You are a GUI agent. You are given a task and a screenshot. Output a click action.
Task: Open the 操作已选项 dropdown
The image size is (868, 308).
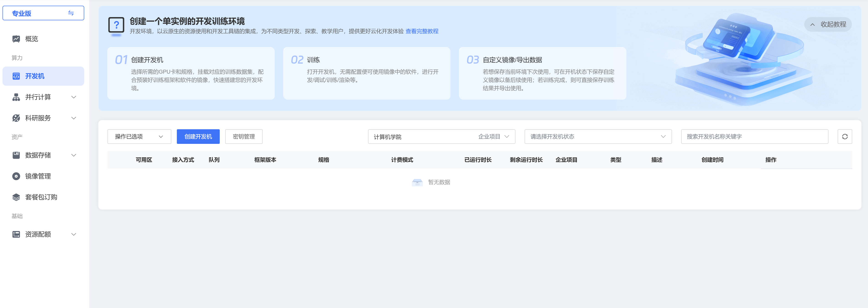click(139, 137)
